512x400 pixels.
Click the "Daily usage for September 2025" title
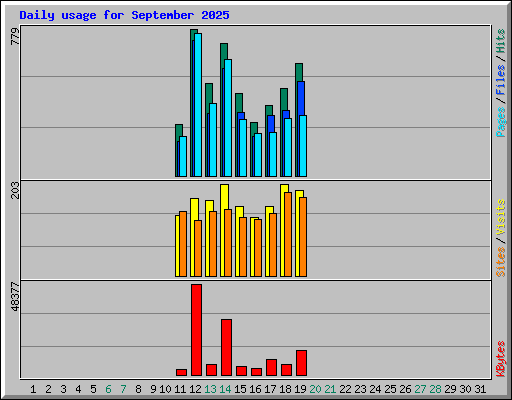124,15
